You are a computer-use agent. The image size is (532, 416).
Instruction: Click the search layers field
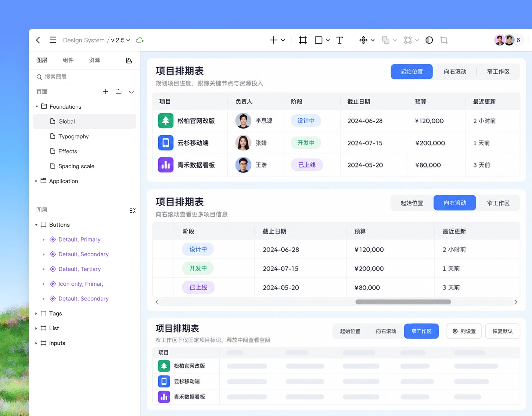(84, 77)
